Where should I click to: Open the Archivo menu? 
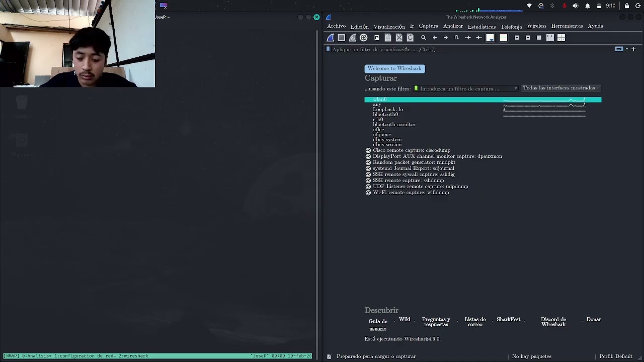[x=336, y=26]
